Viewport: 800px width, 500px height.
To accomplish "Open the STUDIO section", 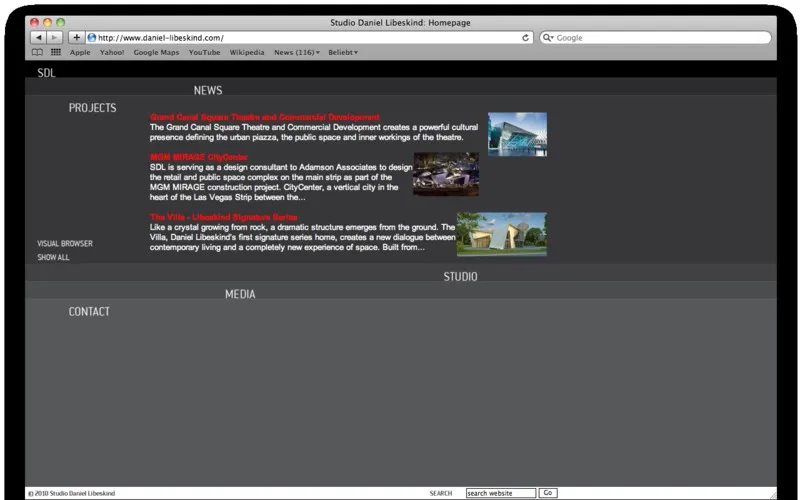I will pos(460,277).
